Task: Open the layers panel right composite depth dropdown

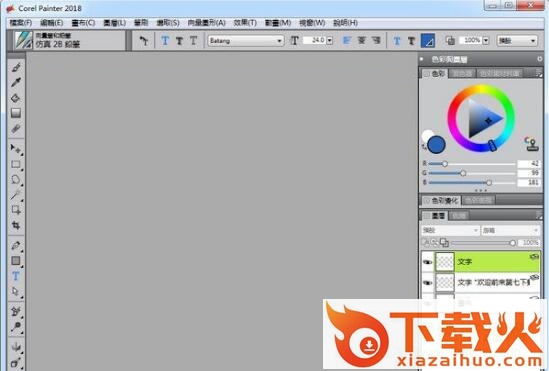Action: [510, 230]
